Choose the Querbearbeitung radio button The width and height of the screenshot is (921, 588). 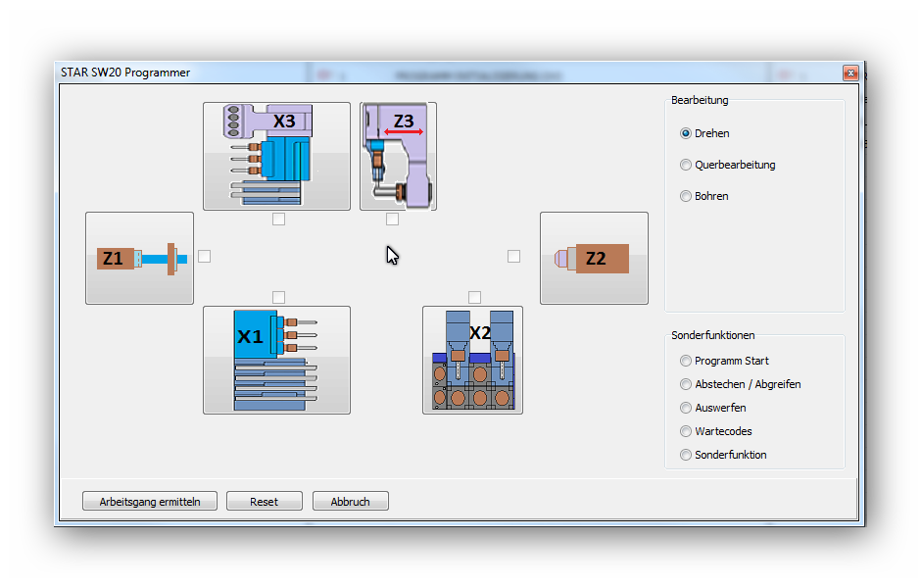686,165
